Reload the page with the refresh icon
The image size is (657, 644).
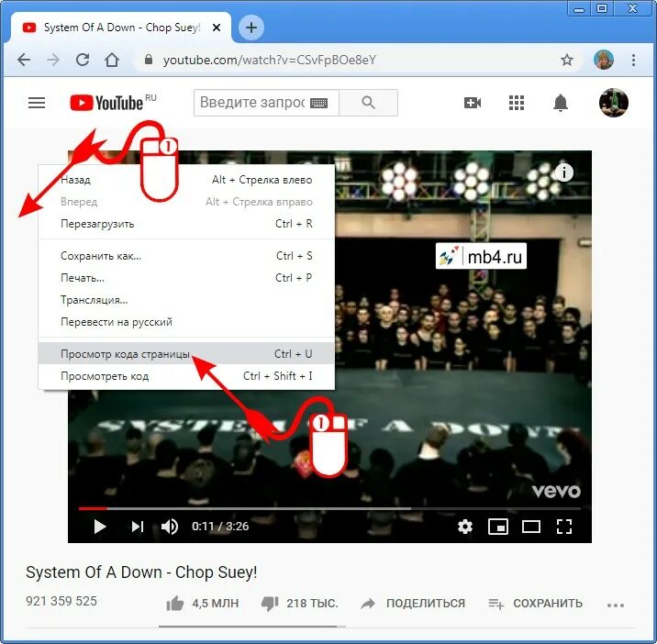click(x=83, y=60)
